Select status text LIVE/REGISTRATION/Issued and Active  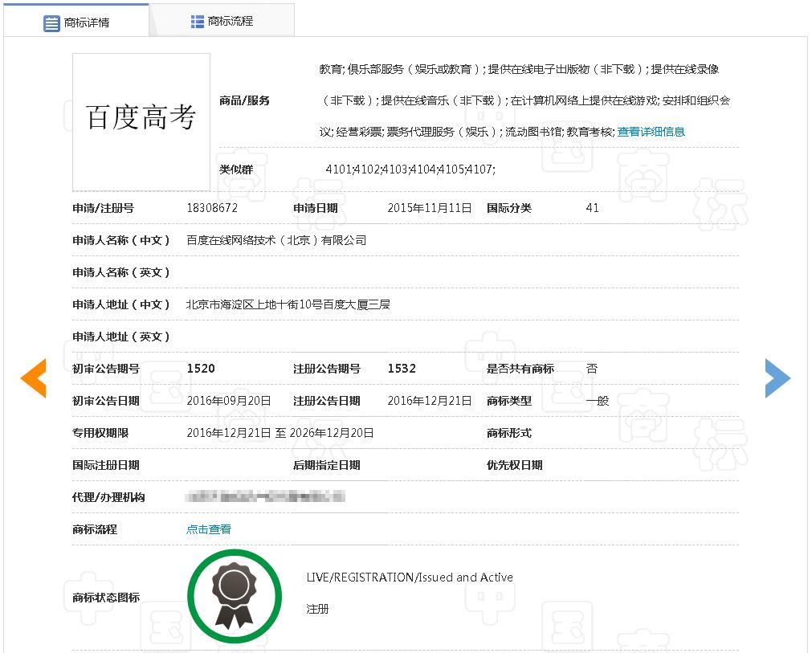pos(410,577)
